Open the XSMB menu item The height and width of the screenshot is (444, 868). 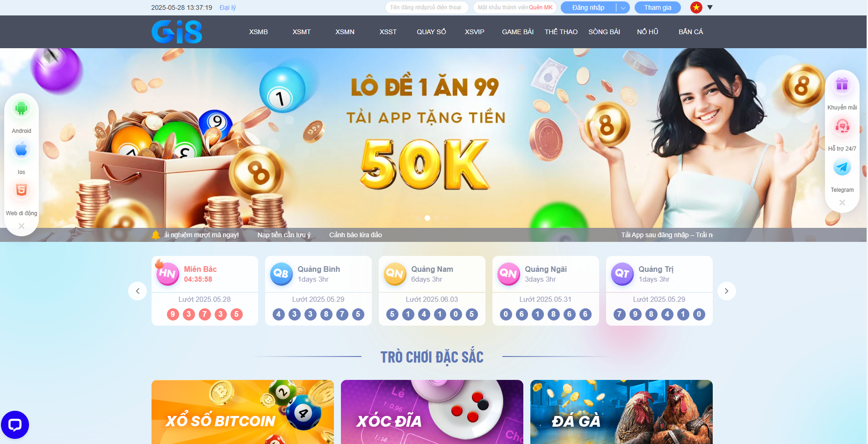259,32
